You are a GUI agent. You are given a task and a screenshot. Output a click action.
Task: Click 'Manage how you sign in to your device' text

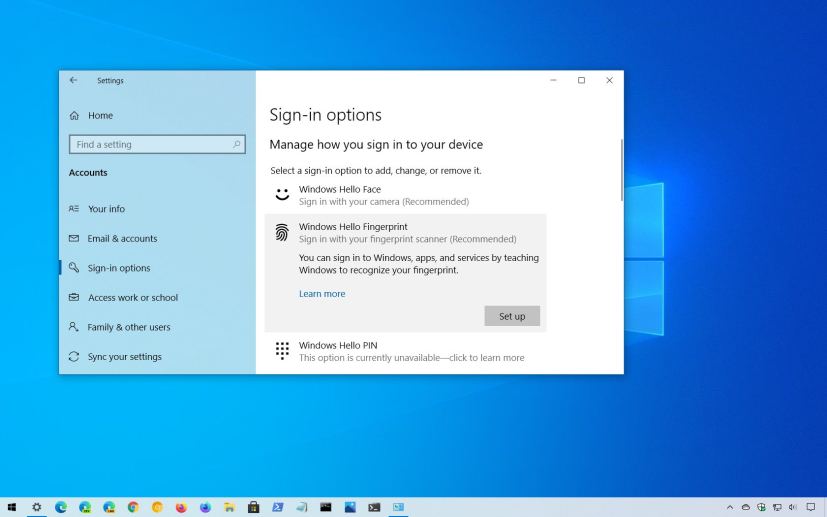376,145
